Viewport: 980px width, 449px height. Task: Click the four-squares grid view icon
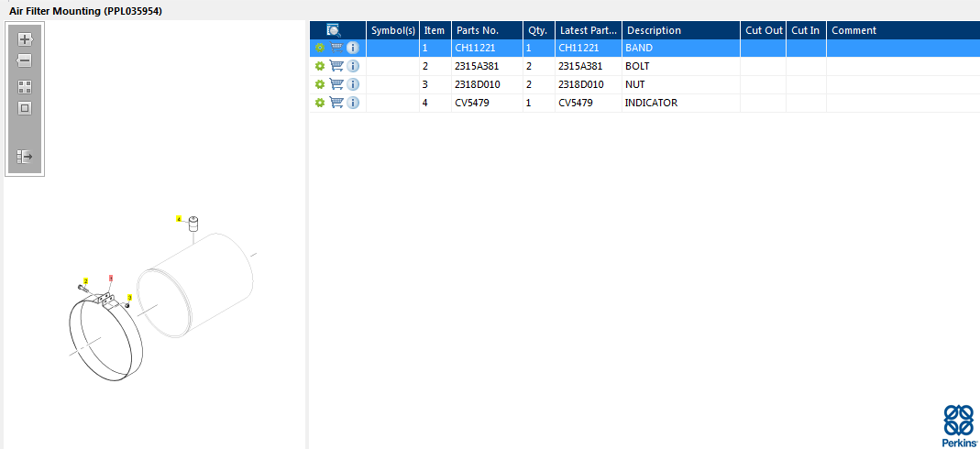point(25,87)
